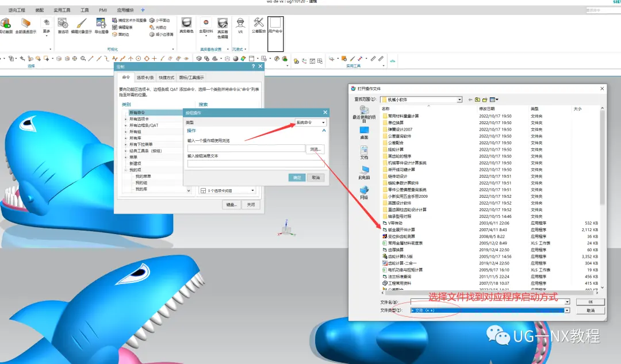The image size is (621, 364).
Task: Expand the 所有边框条/QAT tree node
Action: (x=126, y=125)
